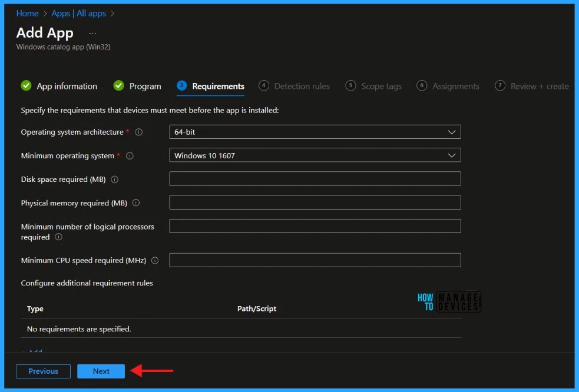The height and width of the screenshot is (392, 579).
Task: Focus the Disk space required input field
Action: (315, 179)
